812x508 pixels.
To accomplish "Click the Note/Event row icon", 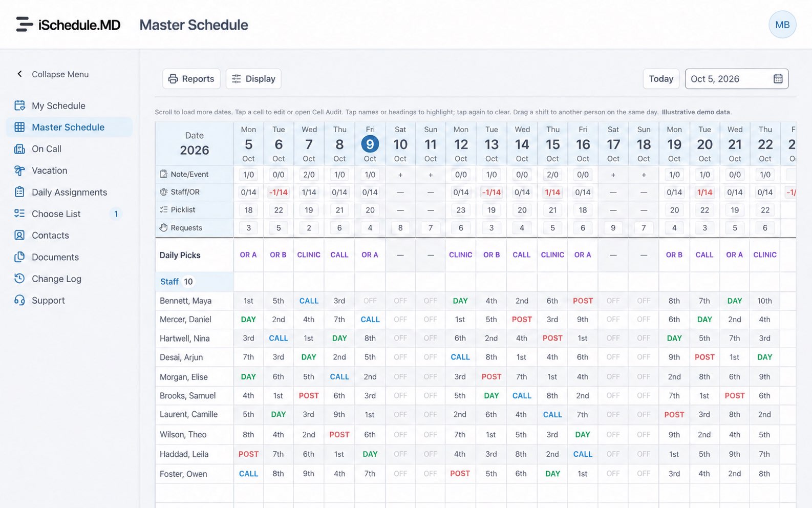I will click(164, 174).
